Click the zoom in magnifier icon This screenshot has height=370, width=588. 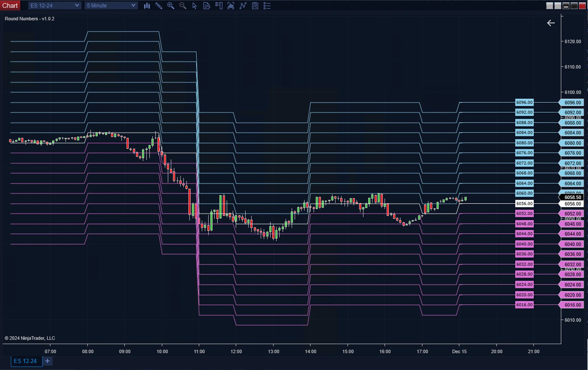pos(171,6)
